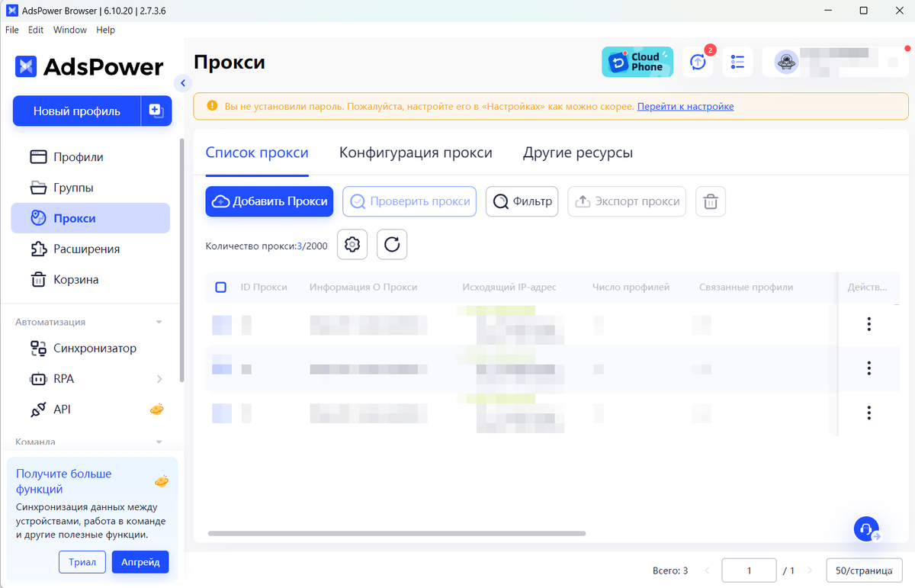915x588 pixels.
Task: Open Расширения in sidebar
Action: [90, 249]
